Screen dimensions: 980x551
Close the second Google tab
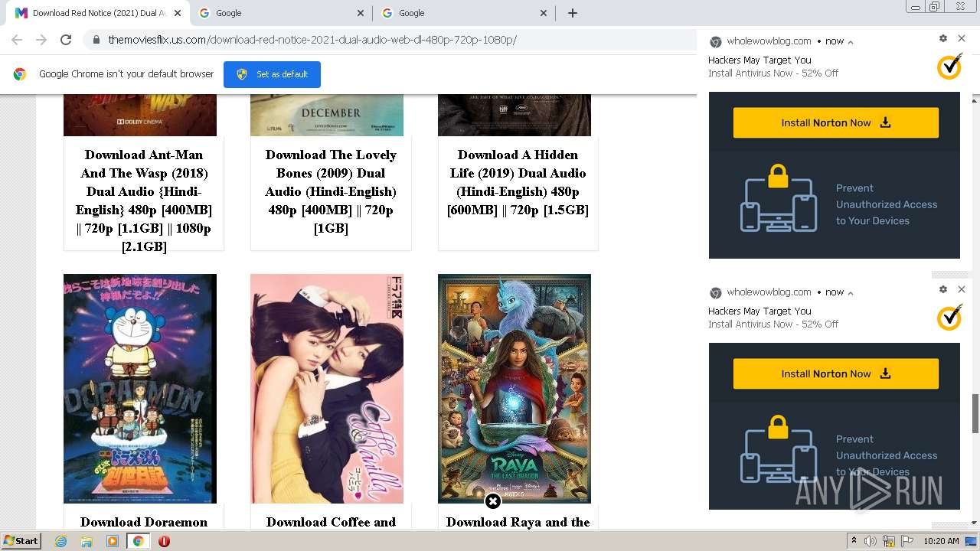click(544, 13)
